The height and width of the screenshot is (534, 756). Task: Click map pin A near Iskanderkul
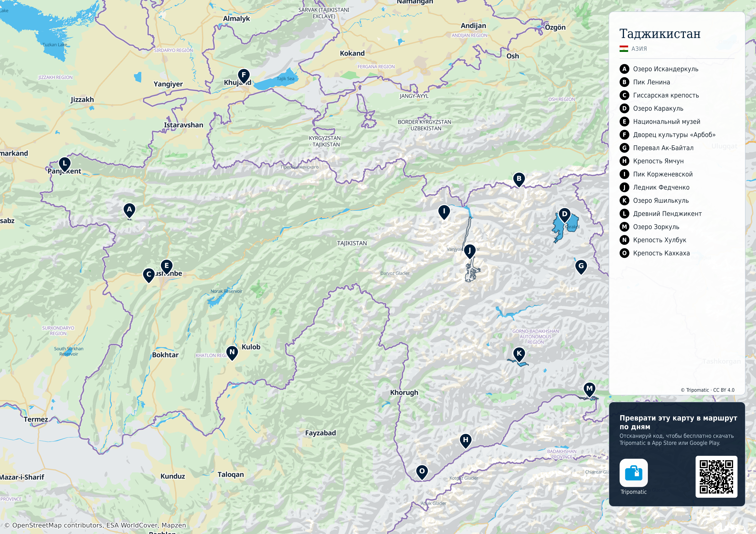(129, 210)
